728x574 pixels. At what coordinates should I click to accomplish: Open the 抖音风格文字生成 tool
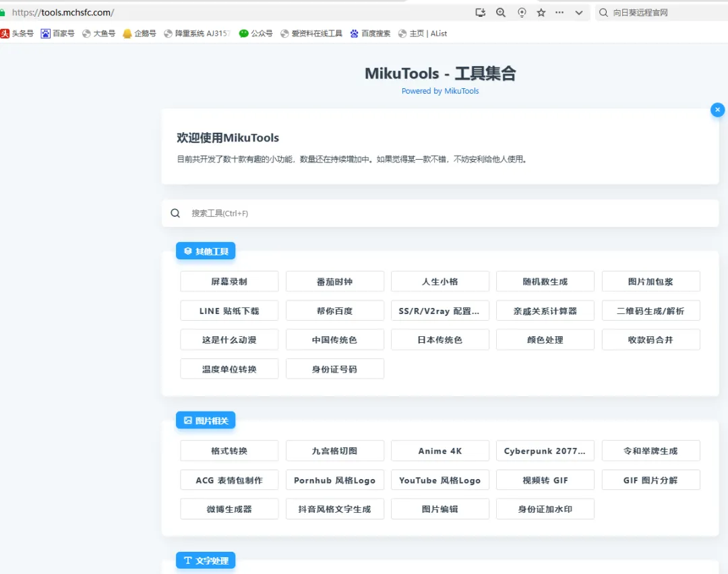point(335,509)
